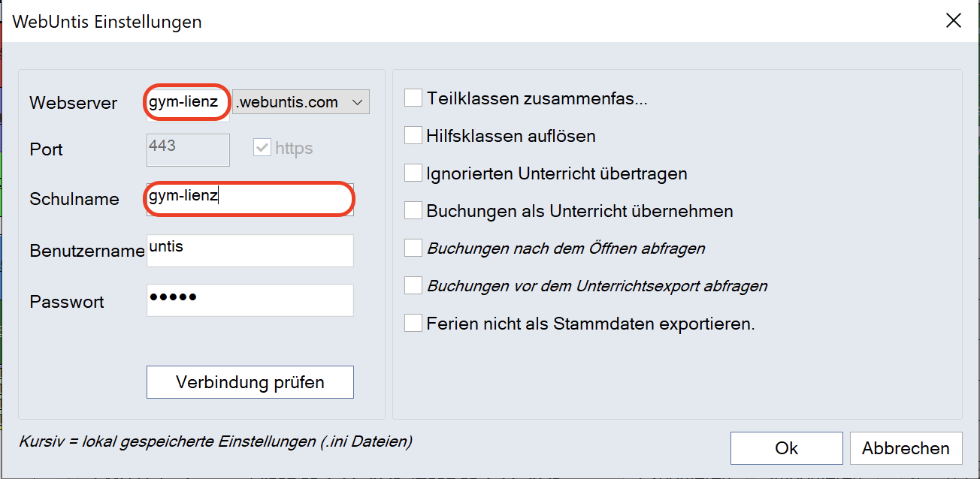Click the Port field showing 443
Image resolution: width=980 pixels, height=479 pixels.
[x=188, y=149]
